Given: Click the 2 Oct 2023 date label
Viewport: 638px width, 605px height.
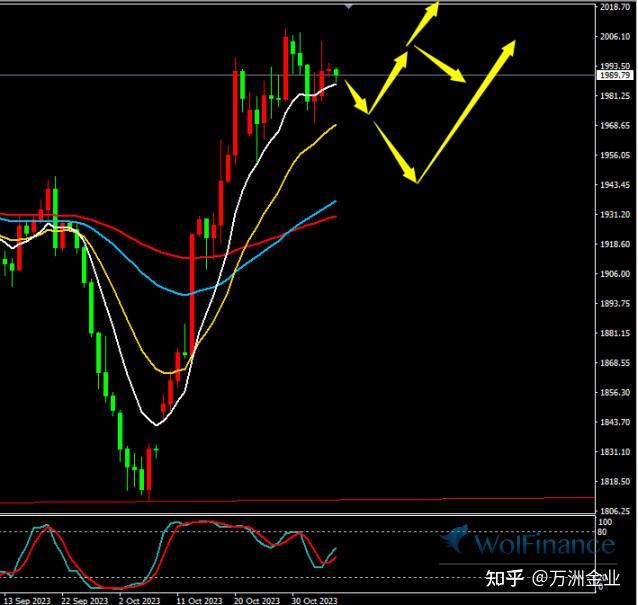Looking at the screenshot, I should (140, 601).
